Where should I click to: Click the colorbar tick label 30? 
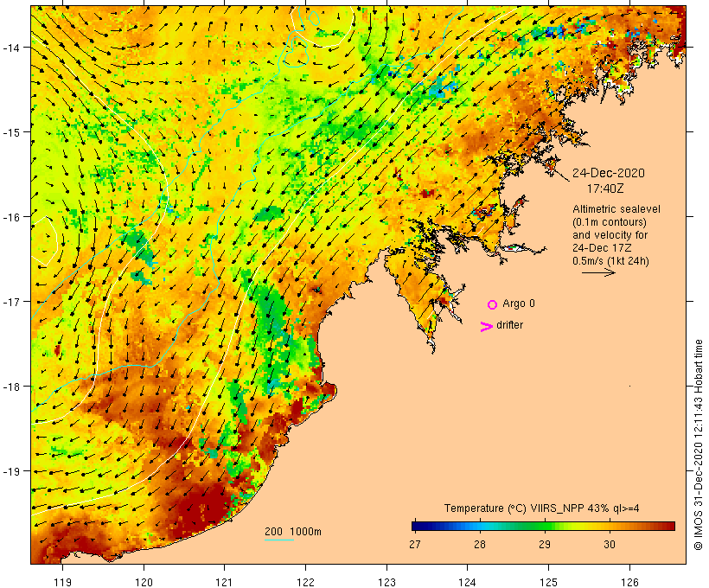[x=609, y=545]
